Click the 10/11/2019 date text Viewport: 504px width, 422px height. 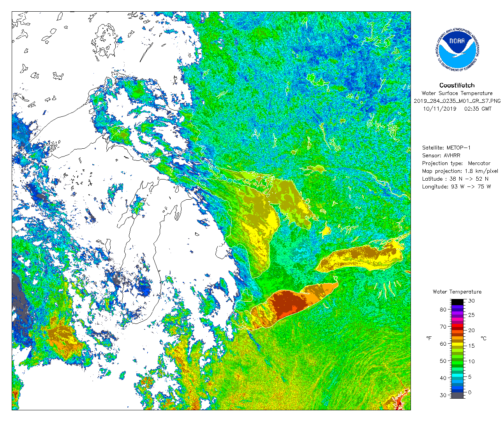[x=439, y=109]
